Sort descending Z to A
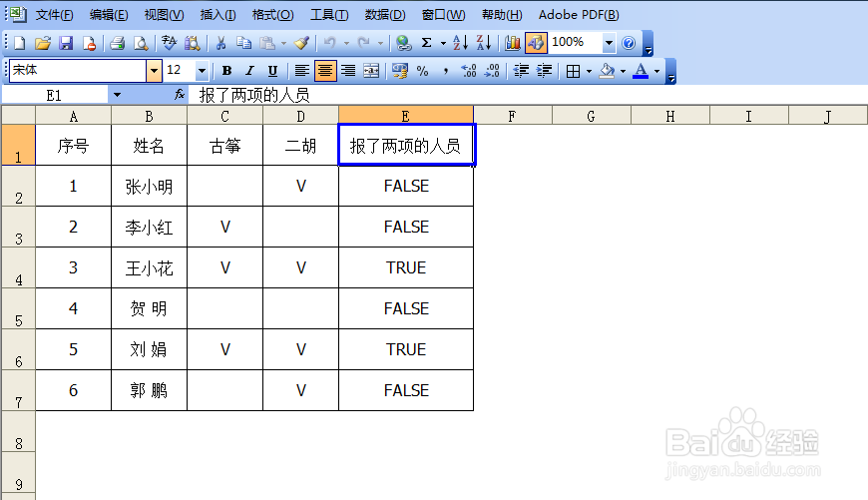Screen dimensions: 868x500 (484, 43)
